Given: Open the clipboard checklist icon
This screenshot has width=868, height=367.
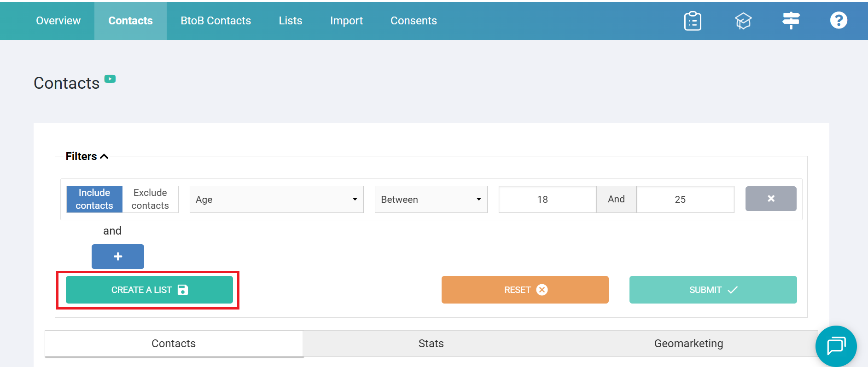Looking at the screenshot, I should tap(693, 21).
